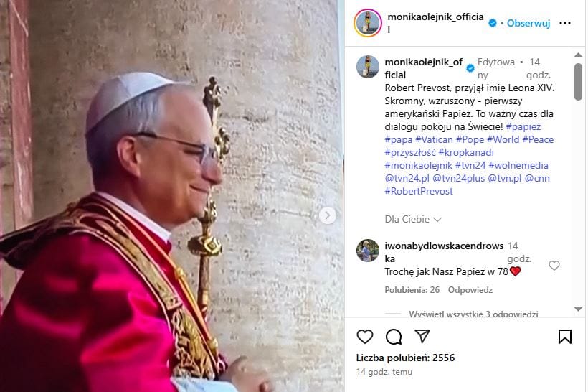This screenshot has height=392, width=588.
Task: Save the post with the bookmark icon
Action: coord(565,337)
